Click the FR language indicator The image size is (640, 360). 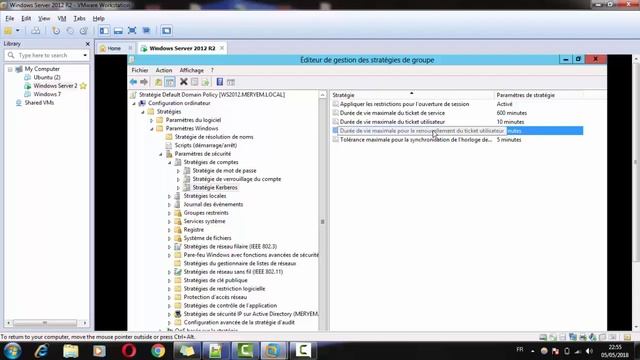(520, 350)
